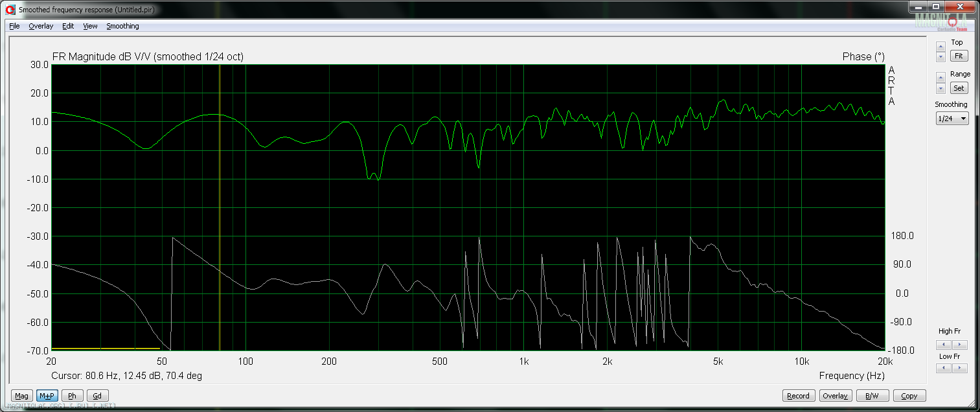Move Low Fr limit left
Image resolution: width=980 pixels, height=412 pixels.
point(944,368)
